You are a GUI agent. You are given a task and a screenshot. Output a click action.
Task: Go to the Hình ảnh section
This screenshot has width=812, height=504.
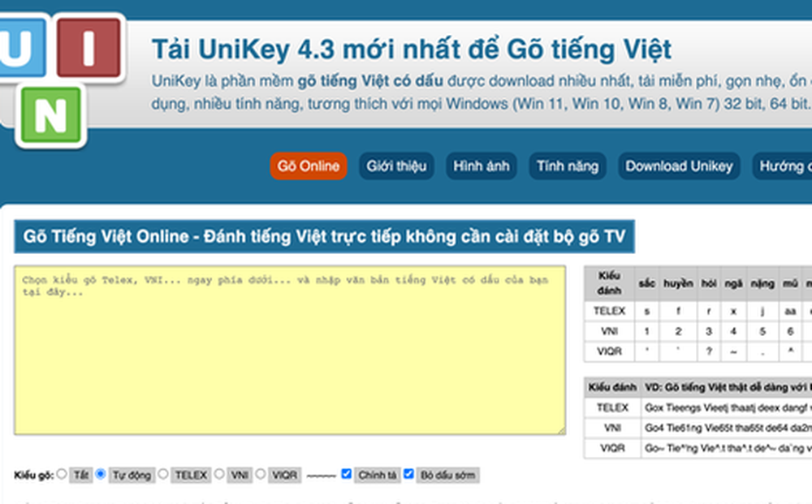[481, 166]
